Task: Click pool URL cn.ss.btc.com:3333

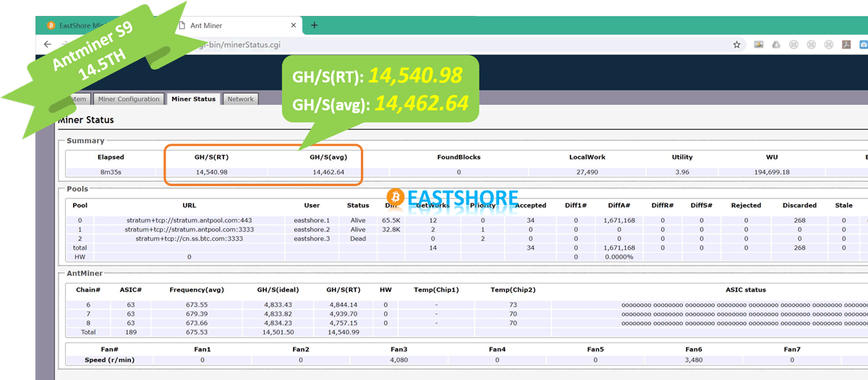Action: click(x=189, y=239)
